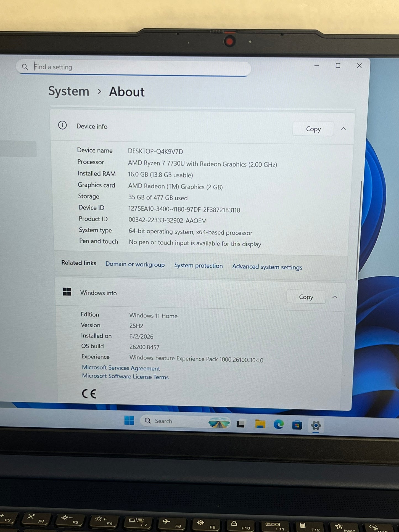Focus the Find a setting field

(x=134, y=68)
